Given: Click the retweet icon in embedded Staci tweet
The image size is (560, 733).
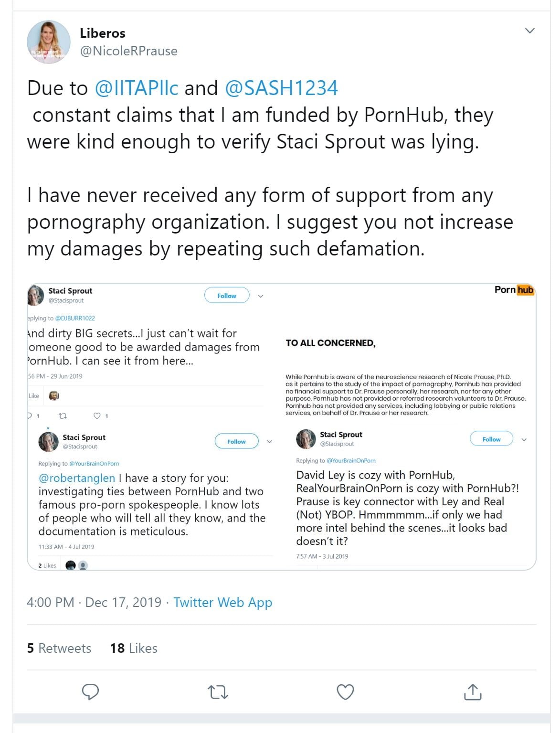Looking at the screenshot, I should click(x=63, y=416).
